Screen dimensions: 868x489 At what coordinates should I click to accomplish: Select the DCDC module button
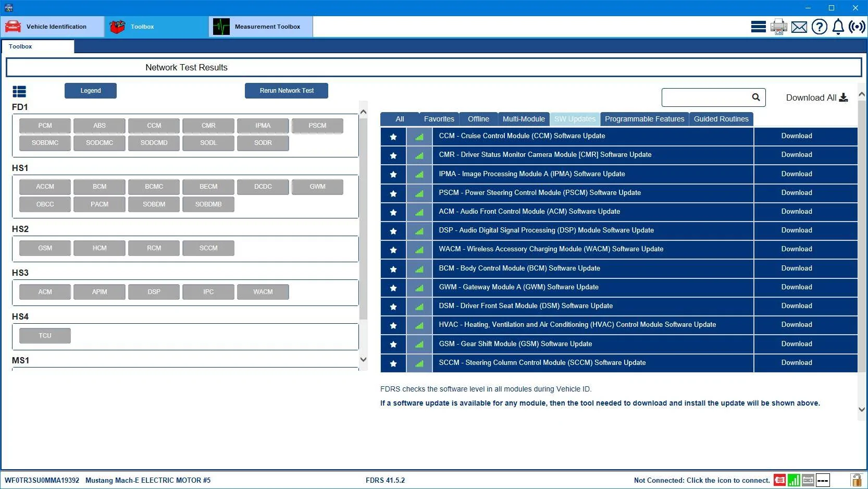263,187
